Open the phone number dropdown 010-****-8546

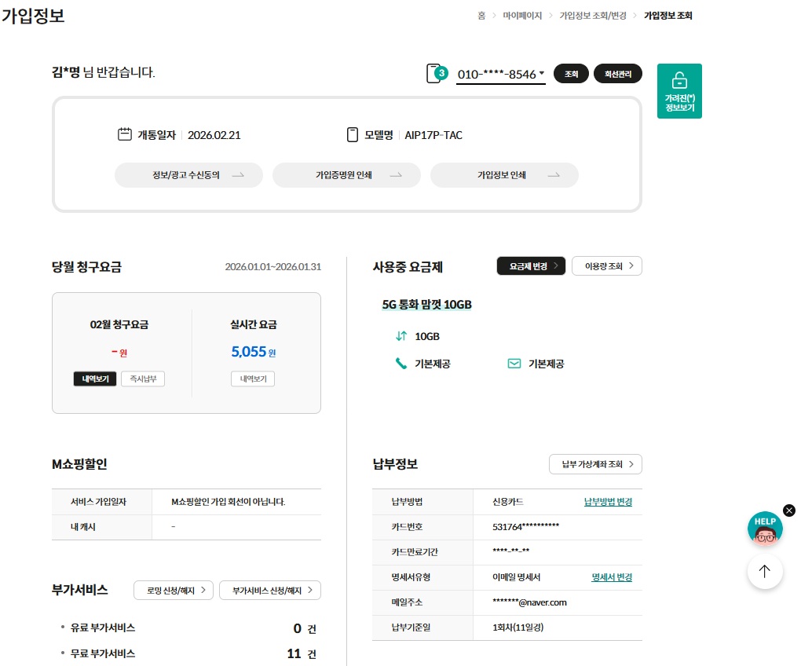click(x=501, y=75)
